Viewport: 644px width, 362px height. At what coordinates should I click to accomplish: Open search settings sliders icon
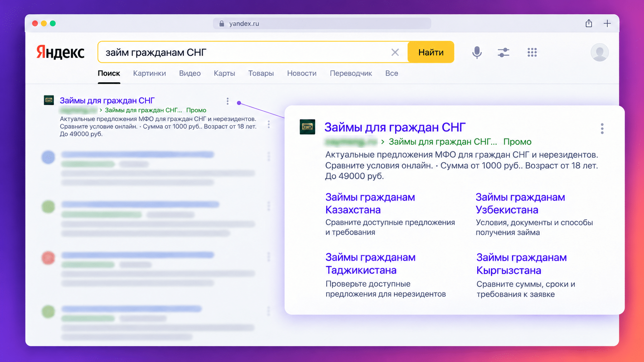coord(503,52)
